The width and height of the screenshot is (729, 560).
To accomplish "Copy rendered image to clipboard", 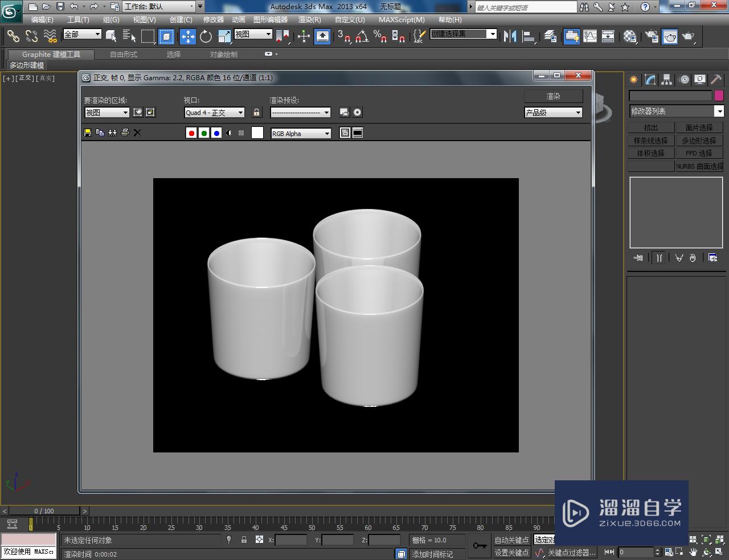I will tap(100, 133).
